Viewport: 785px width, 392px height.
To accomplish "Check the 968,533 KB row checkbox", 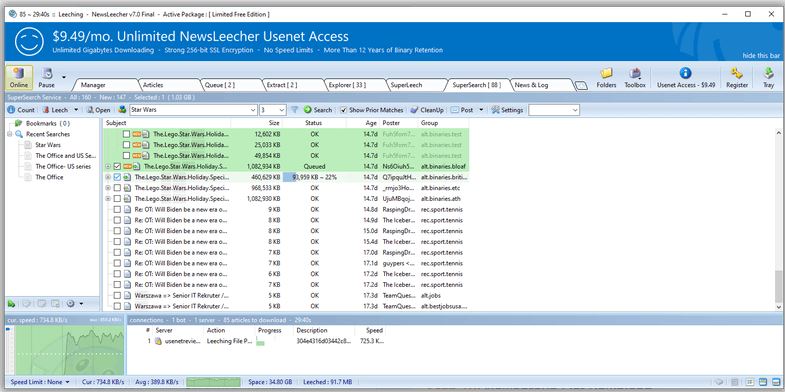I will [x=117, y=188].
